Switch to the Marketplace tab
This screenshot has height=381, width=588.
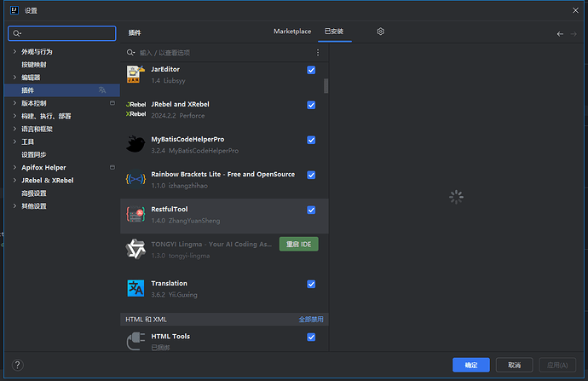[292, 32]
